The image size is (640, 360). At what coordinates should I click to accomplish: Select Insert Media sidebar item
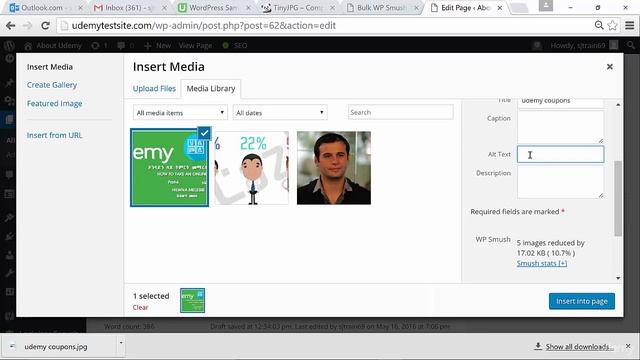50,67
